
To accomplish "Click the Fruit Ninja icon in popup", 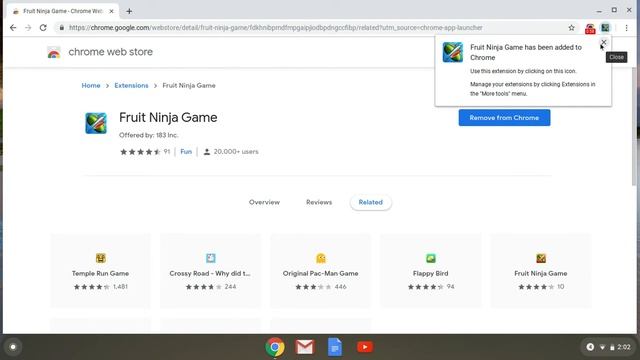I will (x=453, y=52).
